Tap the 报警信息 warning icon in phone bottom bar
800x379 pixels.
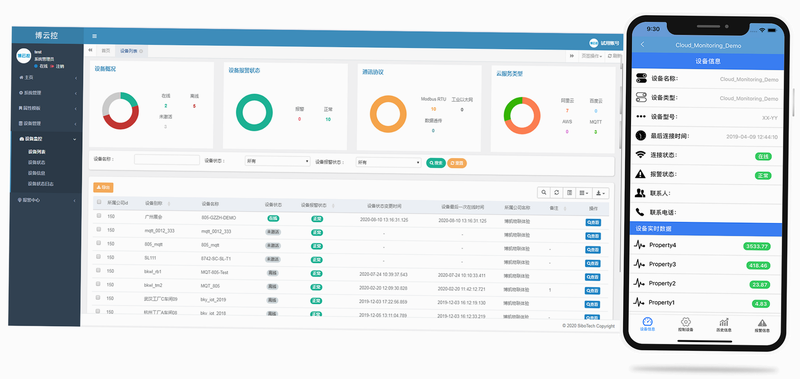click(762, 322)
